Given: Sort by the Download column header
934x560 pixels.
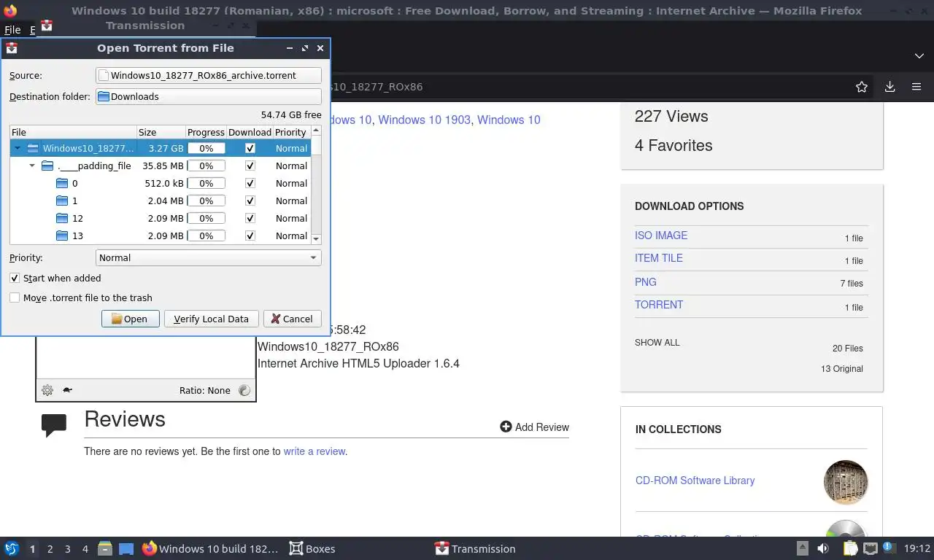Looking at the screenshot, I should pos(250,132).
